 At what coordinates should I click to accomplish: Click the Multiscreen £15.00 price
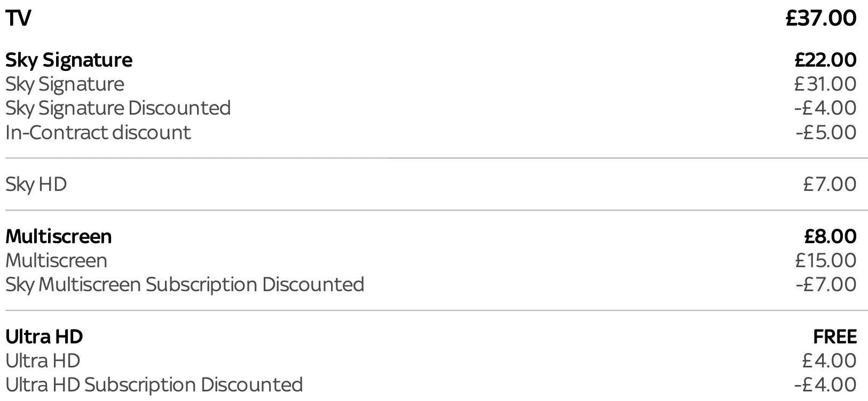[x=826, y=260]
